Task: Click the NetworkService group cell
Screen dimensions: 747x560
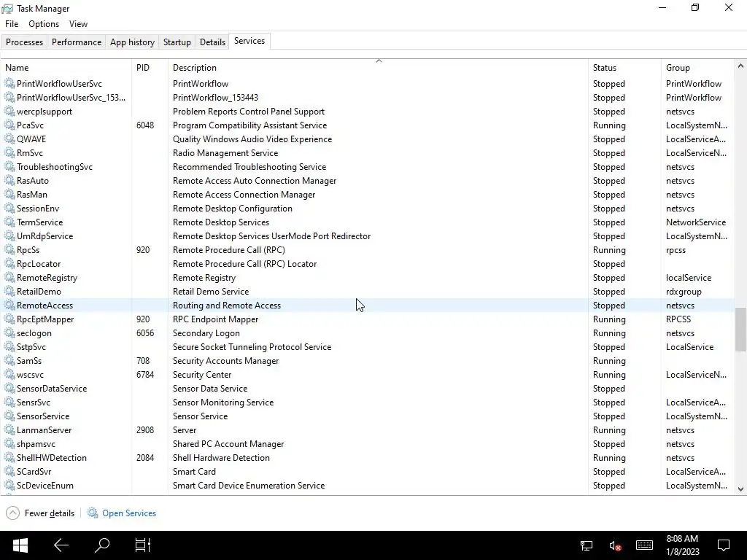Action: point(696,222)
